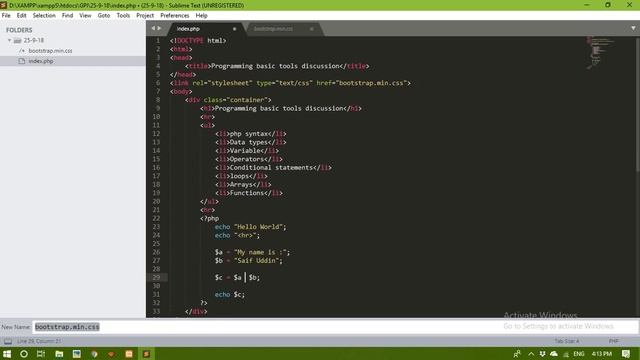Open the 4:13 PM clock
Image resolution: width=640 pixels, height=360 pixels.
[x=602, y=354]
